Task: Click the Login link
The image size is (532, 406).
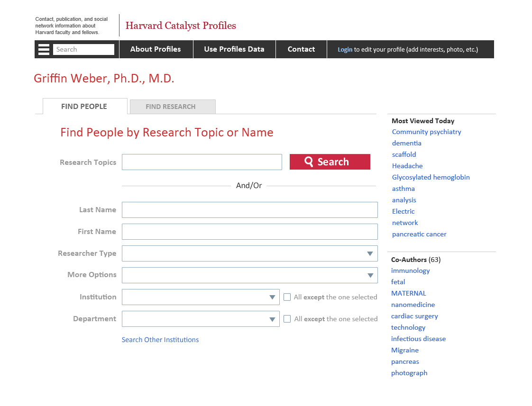Action: coord(345,49)
